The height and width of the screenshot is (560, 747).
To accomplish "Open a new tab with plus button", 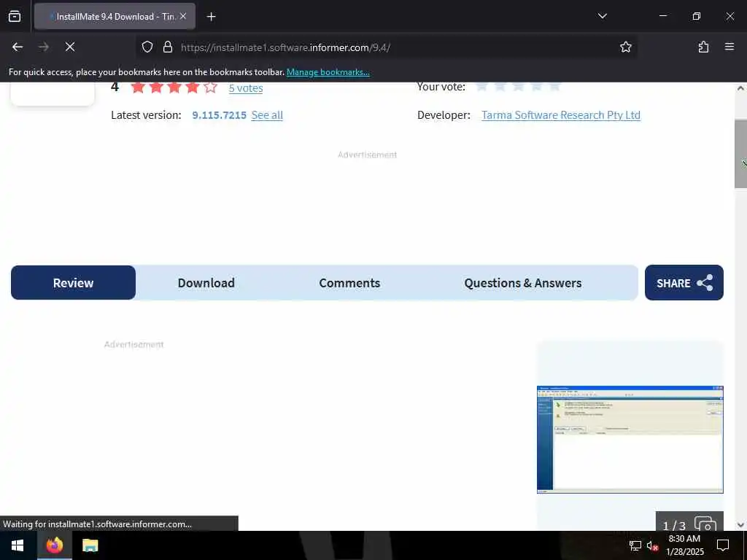I will [211, 17].
